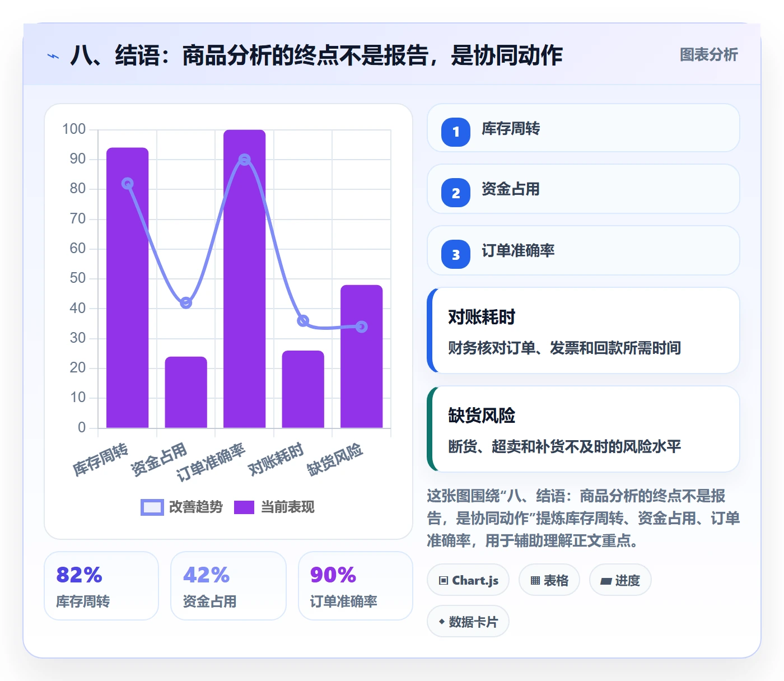Click the text 财务核对订单、发票和回款所需时间
Viewport: 784px width, 681px height.
(x=564, y=348)
